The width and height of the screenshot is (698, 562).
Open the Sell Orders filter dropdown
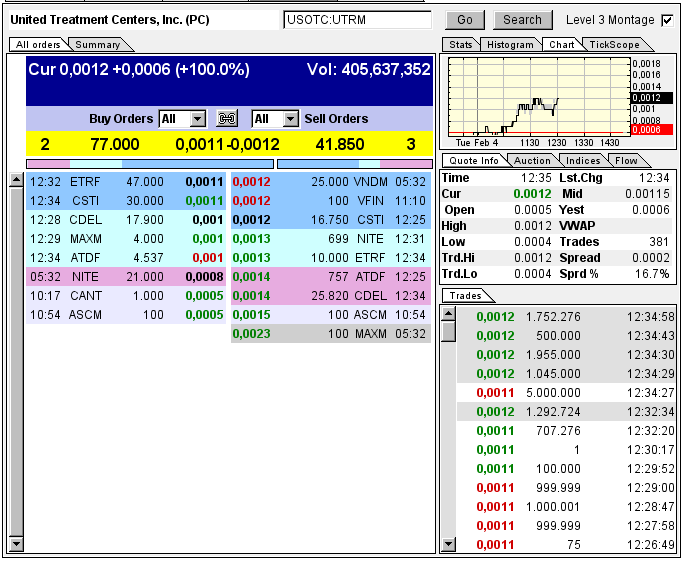pos(290,119)
